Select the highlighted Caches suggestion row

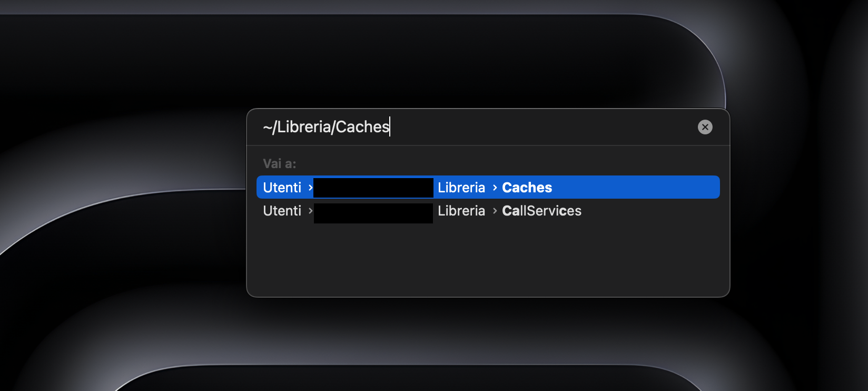488,187
